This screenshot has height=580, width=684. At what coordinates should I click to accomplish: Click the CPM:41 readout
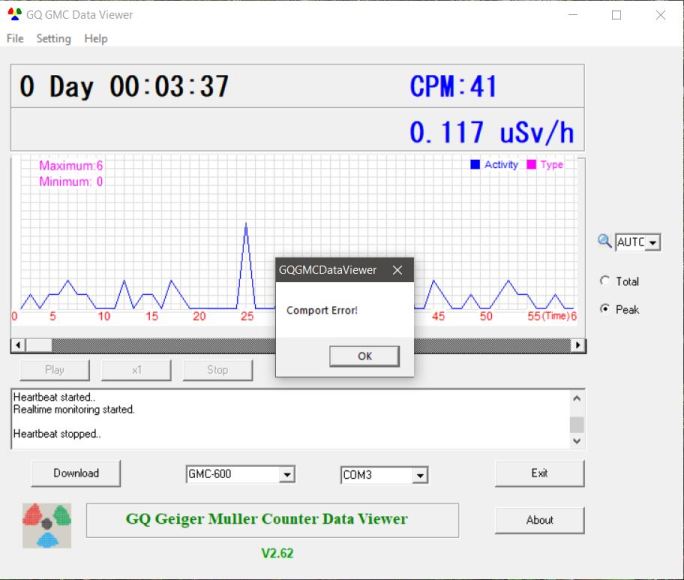point(453,86)
